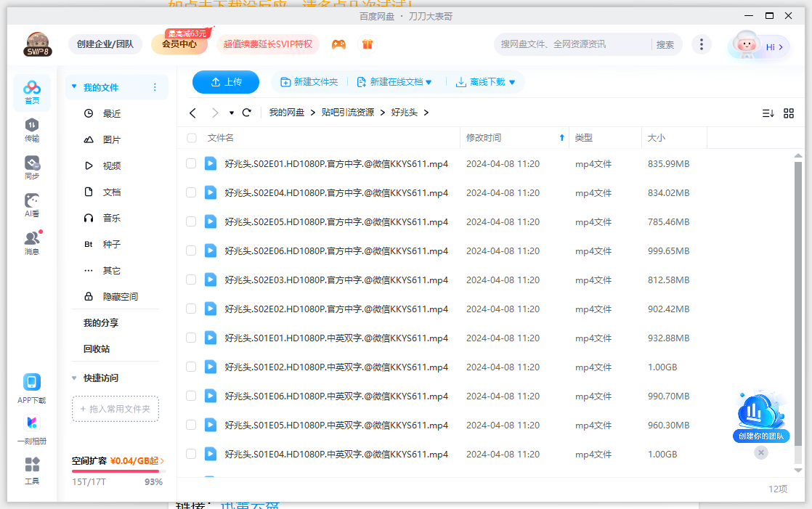Screen dimensions: 812x509
Task: Open the vertical three-dot settings menu
Action: 701,44
